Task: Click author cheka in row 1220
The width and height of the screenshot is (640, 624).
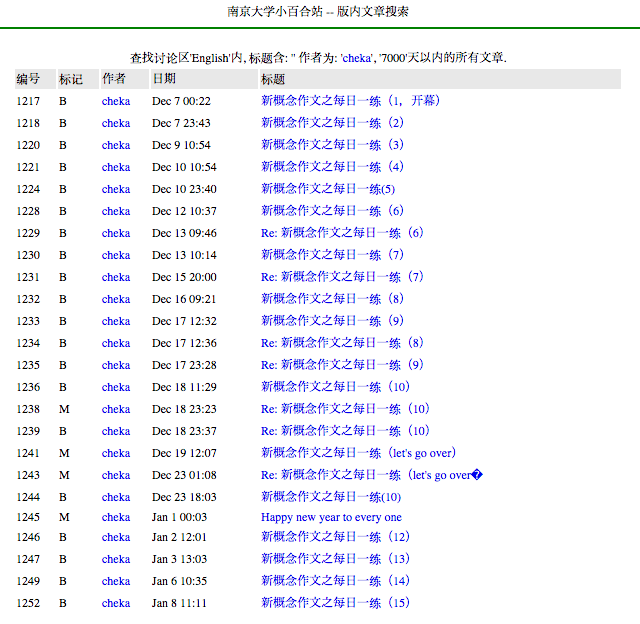Action: [116, 145]
